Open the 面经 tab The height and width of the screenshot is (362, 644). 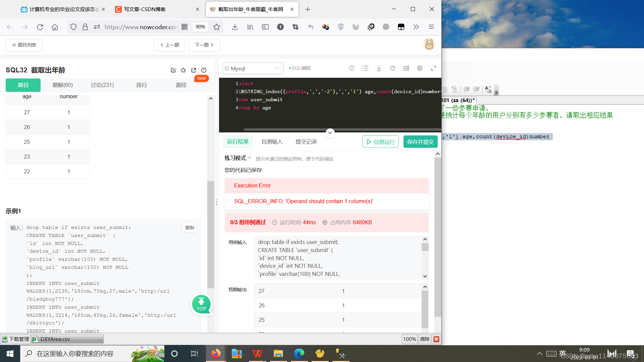pos(181,85)
